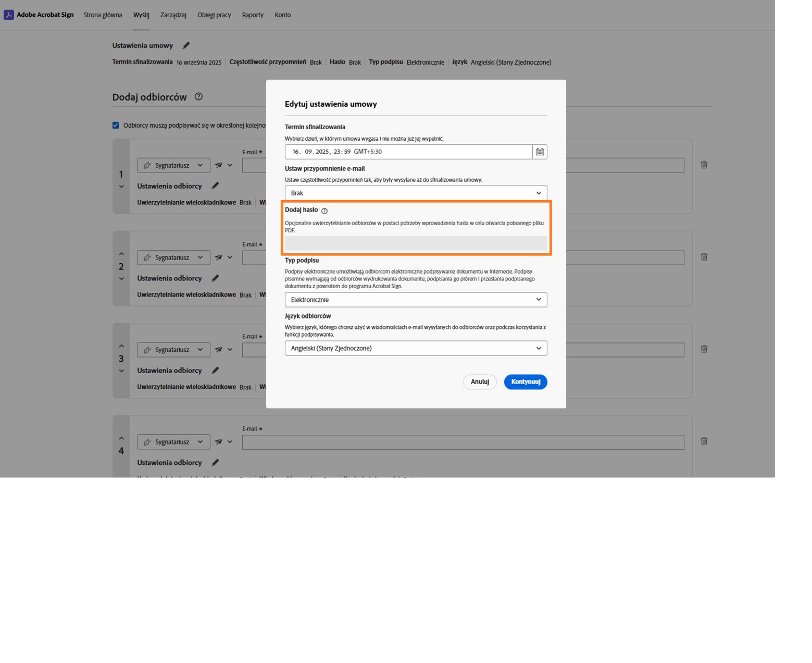
Task: Edit Ustawienia umowy with the pencil icon
Action: tap(186, 45)
